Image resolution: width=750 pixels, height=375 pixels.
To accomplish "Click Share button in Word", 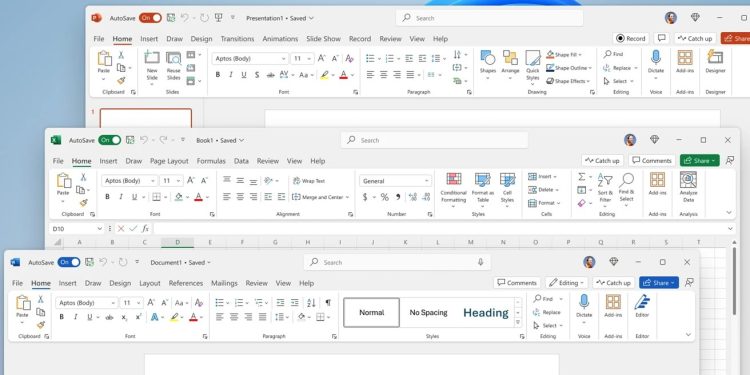I will click(659, 283).
